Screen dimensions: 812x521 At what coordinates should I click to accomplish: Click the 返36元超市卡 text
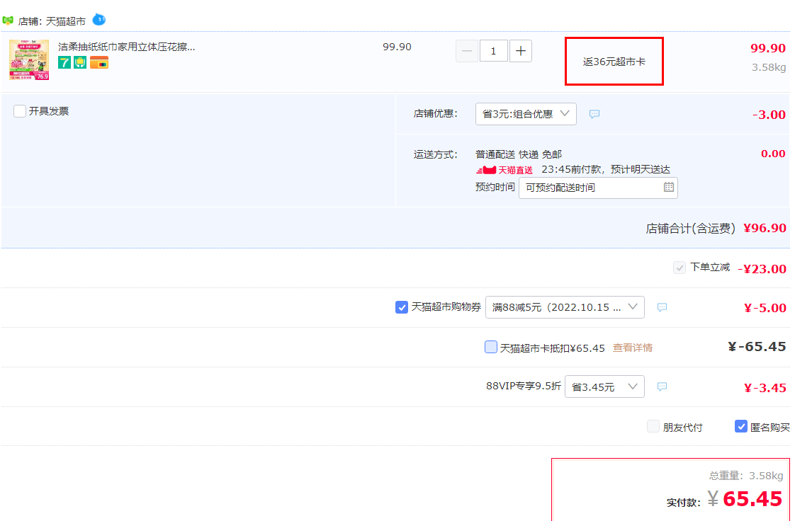tap(614, 62)
